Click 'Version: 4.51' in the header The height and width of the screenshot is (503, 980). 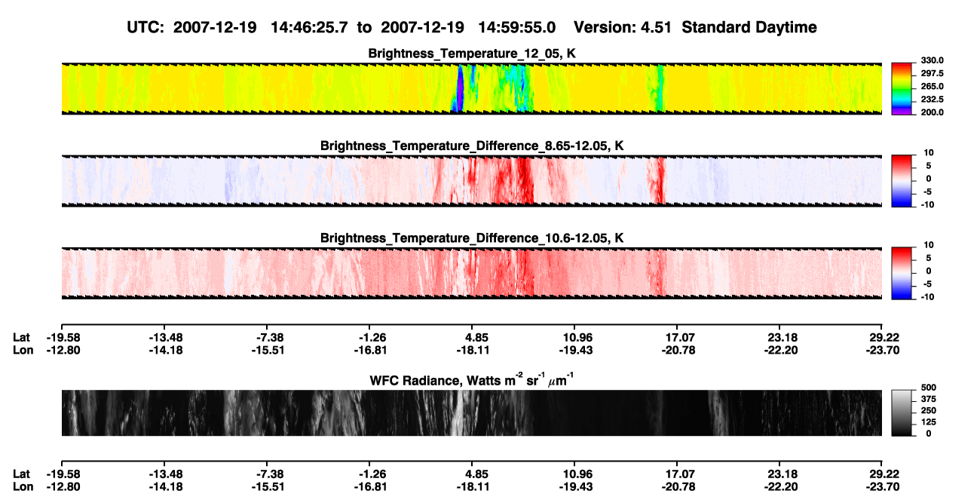click(x=623, y=27)
